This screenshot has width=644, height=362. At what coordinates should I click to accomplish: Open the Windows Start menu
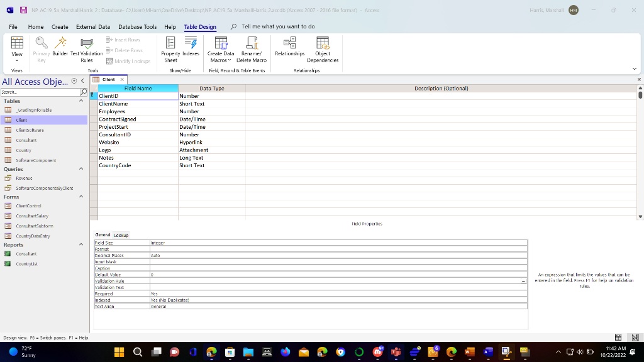(x=119, y=352)
